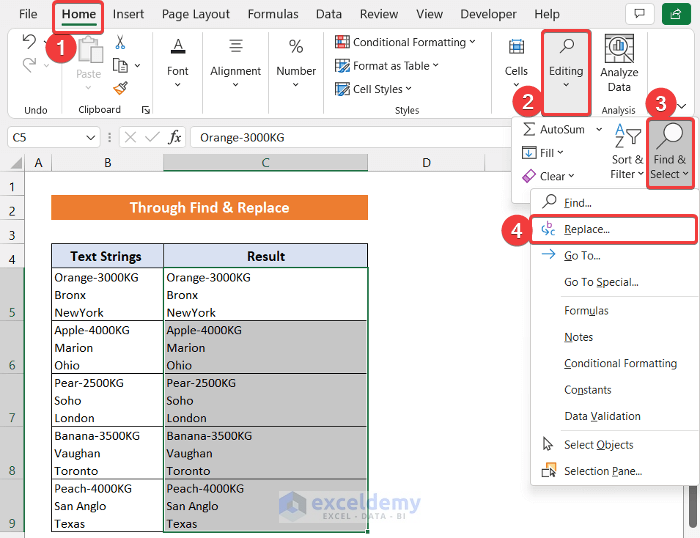Choose Find... from the menu
700x538 pixels.
(614, 203)
